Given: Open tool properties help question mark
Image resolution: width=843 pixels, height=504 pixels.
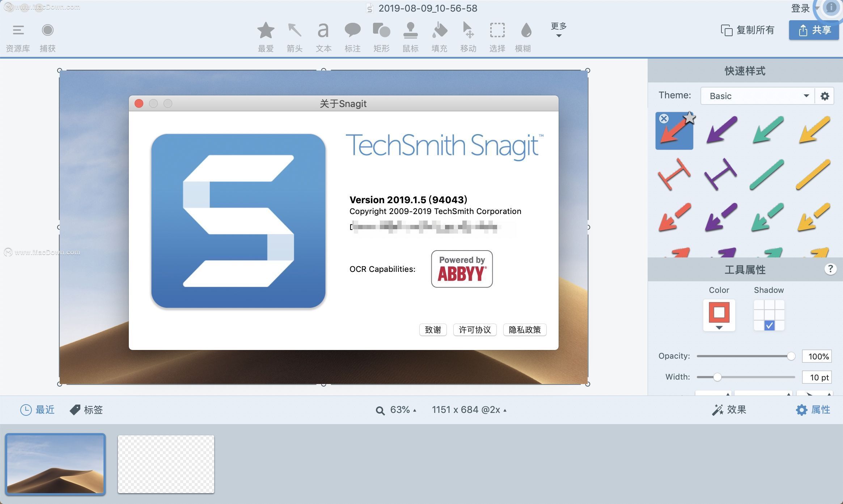Looking at the screenshot, I should pos(830,269).
